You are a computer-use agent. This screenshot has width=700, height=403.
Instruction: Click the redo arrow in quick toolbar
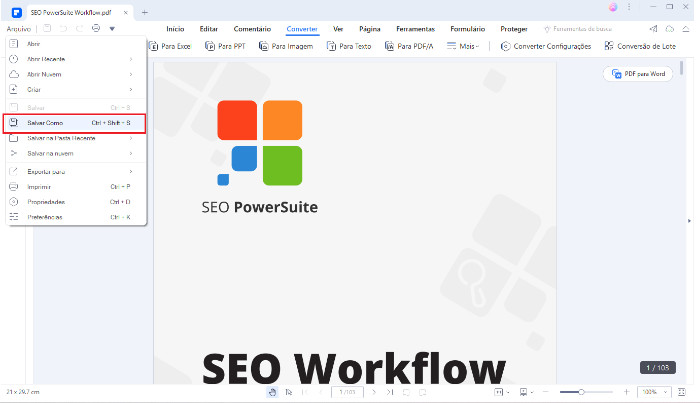(79, 28)
